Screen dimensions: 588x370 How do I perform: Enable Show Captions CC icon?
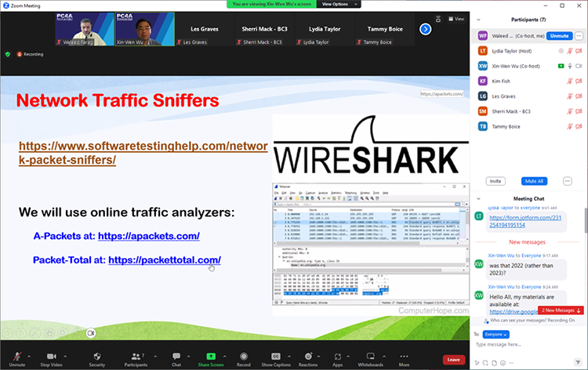[276, 356]
